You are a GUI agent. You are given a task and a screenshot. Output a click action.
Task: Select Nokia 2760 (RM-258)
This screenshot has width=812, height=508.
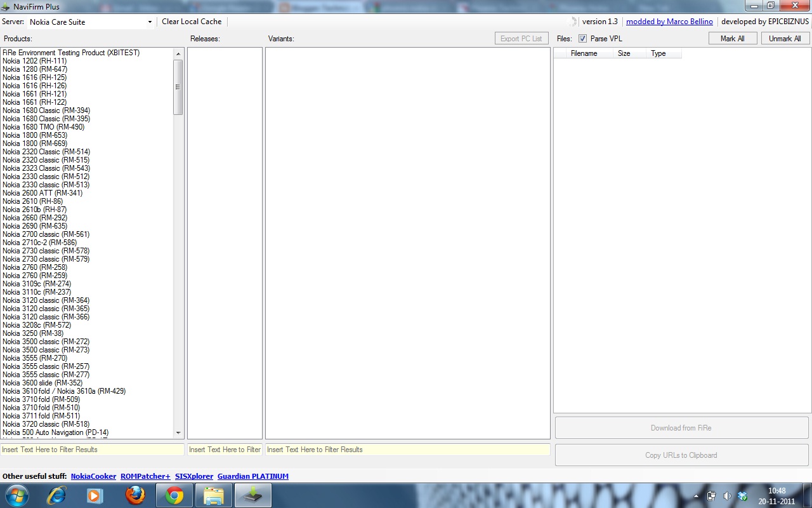(35, 267)
